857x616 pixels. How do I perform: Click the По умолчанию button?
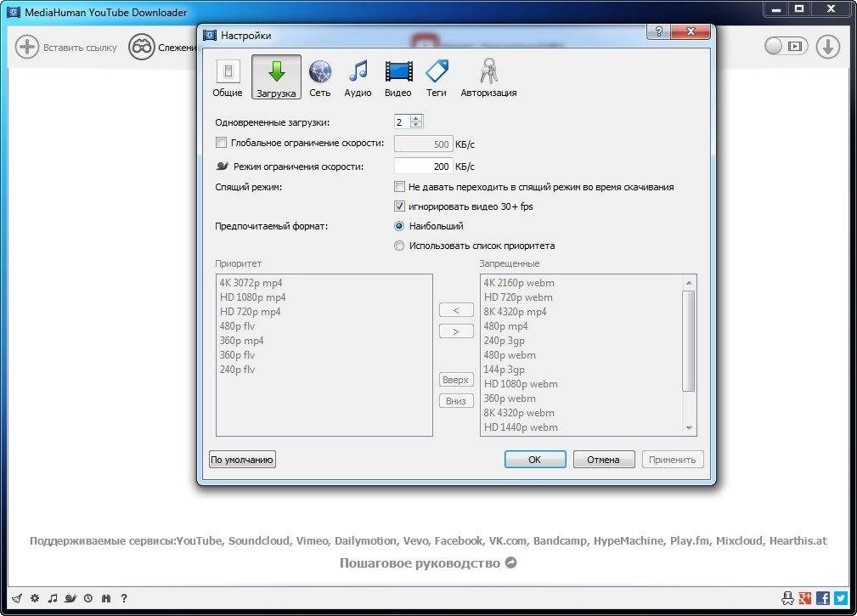pyautogui.click(x=242, y=460)
